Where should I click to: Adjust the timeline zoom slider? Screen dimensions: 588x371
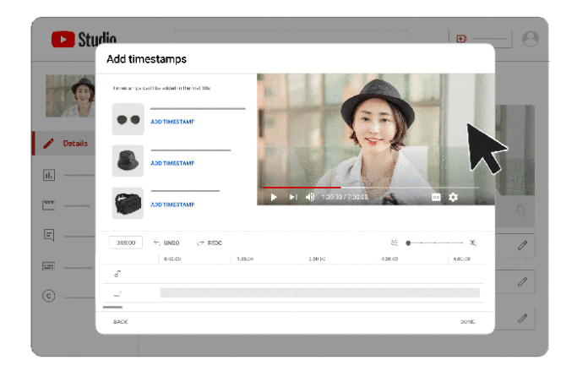408,243
